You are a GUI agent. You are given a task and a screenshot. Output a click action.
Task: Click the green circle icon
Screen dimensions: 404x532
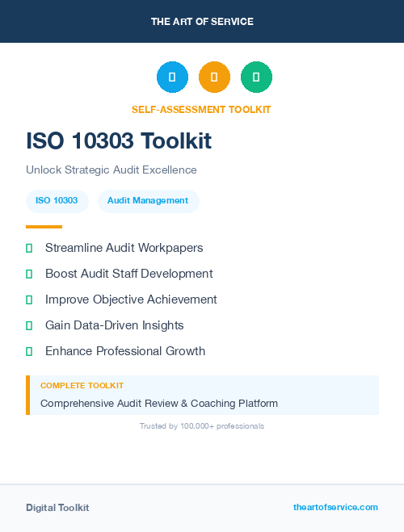(x=256, y=77)
